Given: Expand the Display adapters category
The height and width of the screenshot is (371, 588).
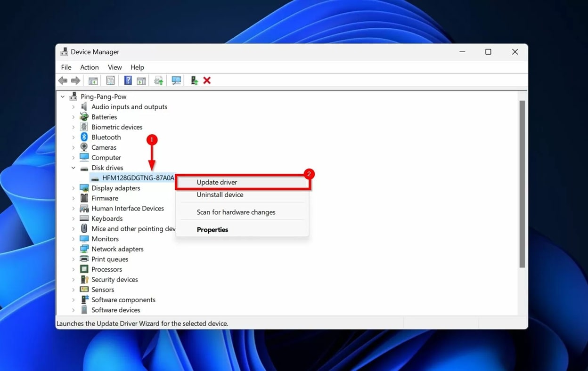Looking at the screenshot, I should [x=73, y=188].
